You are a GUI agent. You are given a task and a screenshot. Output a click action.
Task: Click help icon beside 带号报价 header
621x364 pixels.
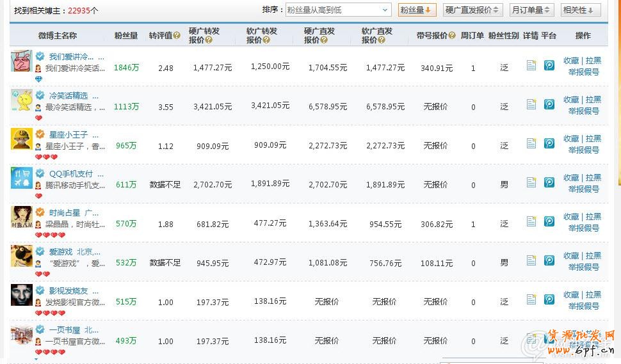click(x=452, y=36)
